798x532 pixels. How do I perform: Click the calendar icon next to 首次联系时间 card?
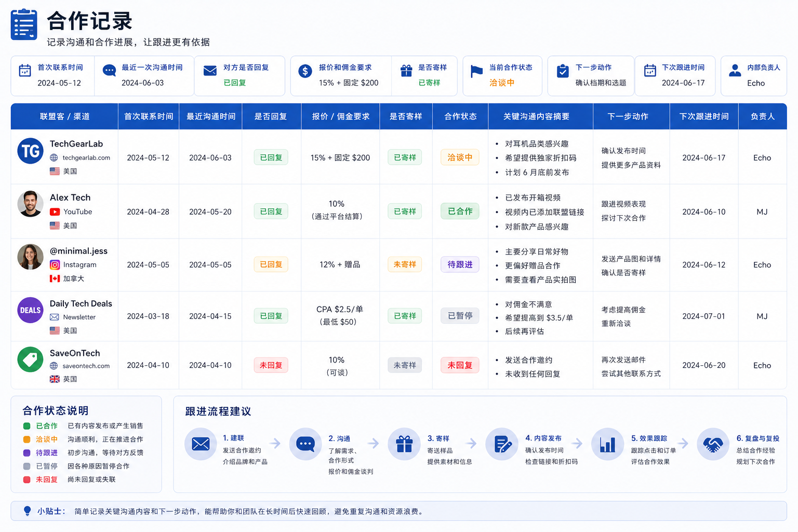coord(25,71)
